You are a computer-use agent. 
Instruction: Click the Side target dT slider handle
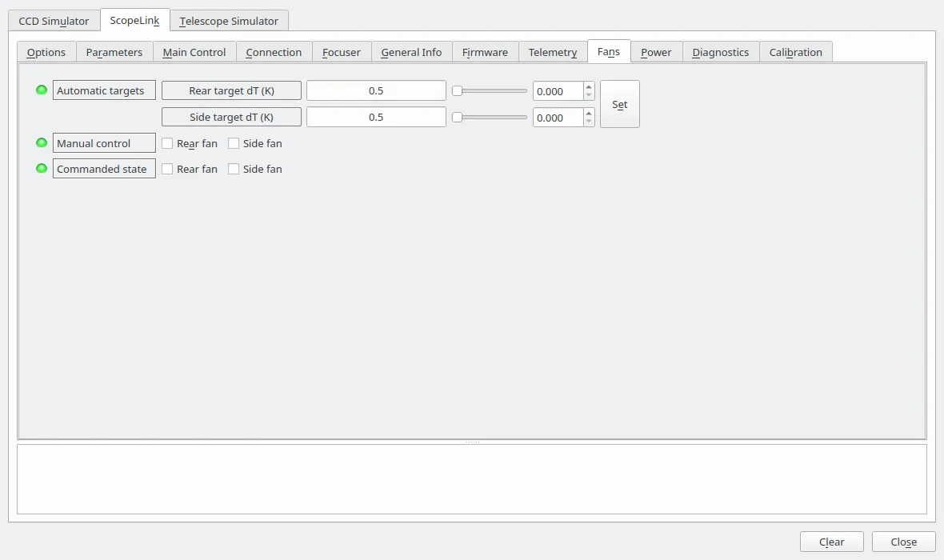457,118
